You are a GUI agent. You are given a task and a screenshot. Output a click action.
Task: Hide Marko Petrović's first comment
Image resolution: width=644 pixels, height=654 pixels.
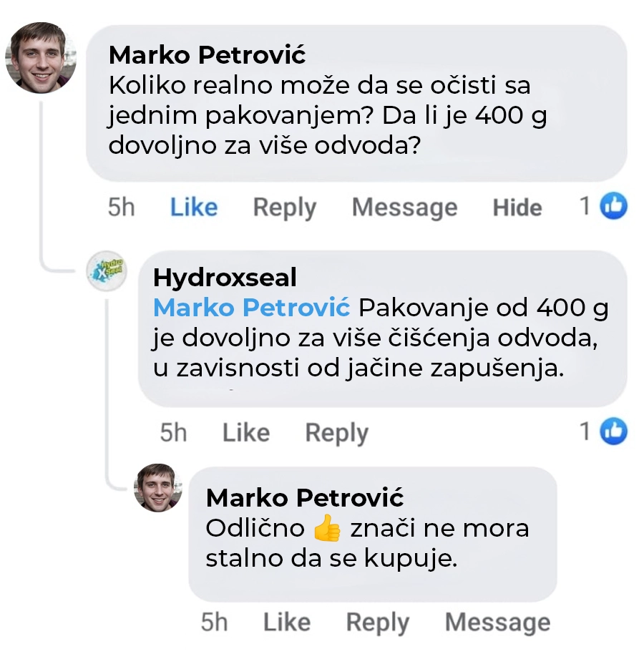point(517,208)
